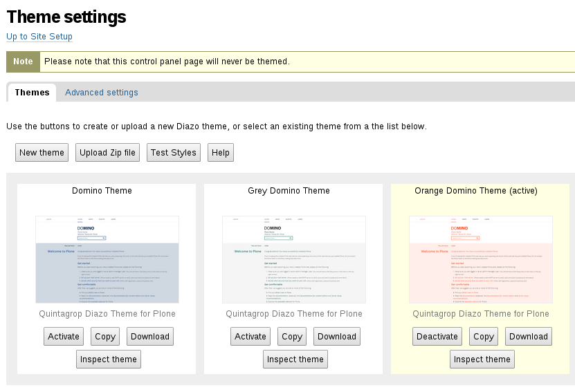This screenshot has width=575, height=392.
Task: Download the Grey Domino Theme
Action: click(337, 337)
